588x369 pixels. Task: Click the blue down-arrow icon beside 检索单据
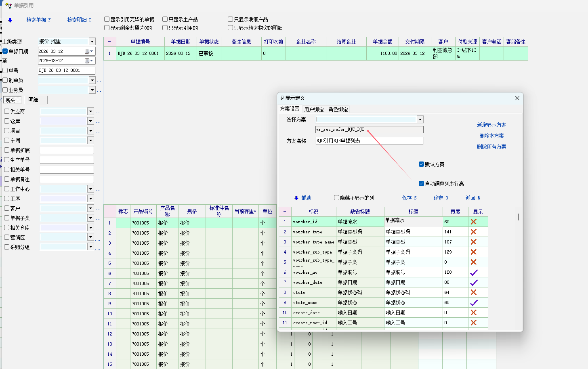[10, 20]
